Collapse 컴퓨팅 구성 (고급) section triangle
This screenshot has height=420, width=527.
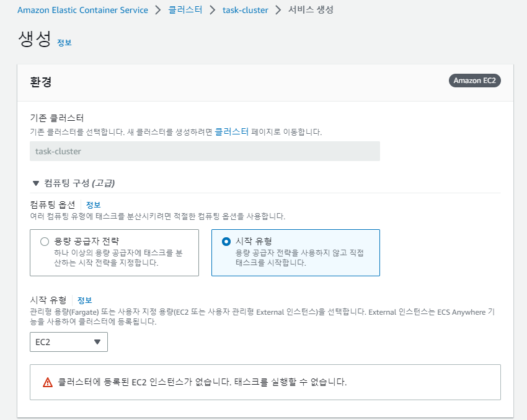35,183
